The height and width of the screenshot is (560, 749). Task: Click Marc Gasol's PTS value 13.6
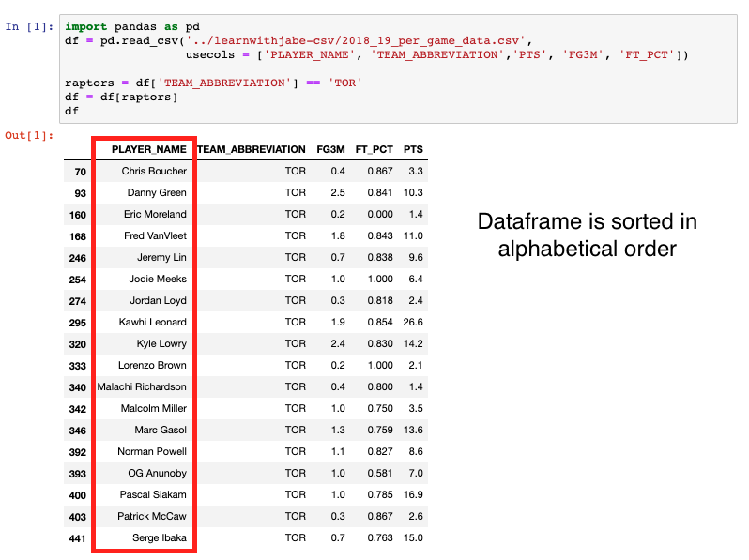pos(413,430)
